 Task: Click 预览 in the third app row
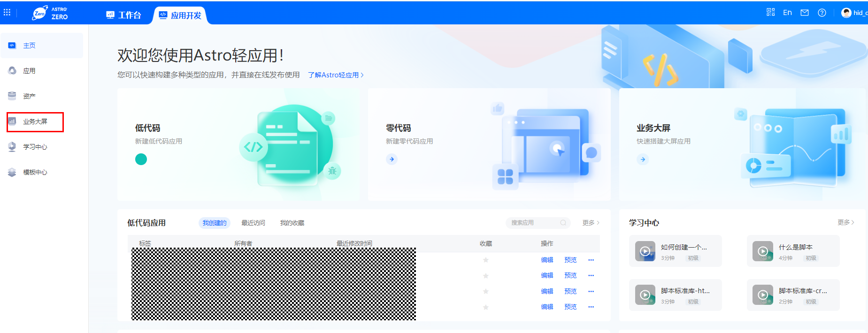570,291
